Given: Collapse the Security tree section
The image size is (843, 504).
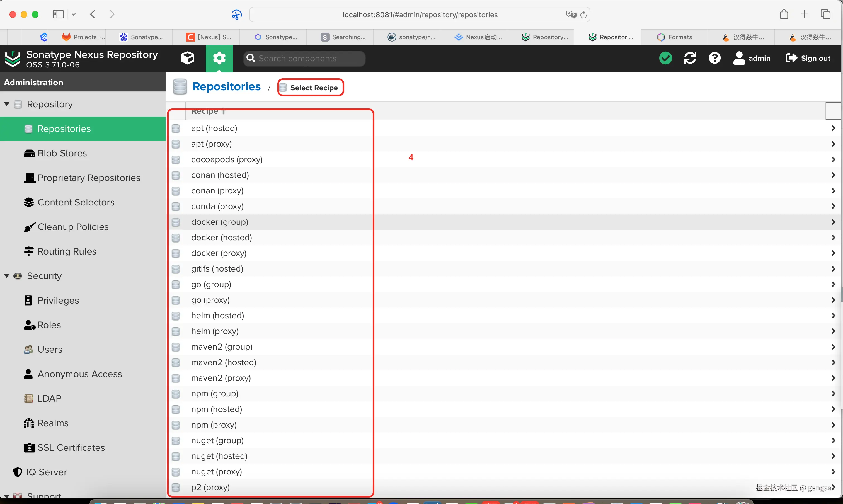Looking at the screenshot, I should 7,276.
